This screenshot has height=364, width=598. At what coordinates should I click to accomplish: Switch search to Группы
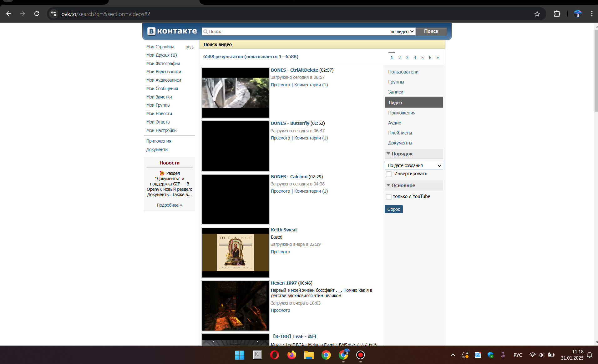coord(396,82)
